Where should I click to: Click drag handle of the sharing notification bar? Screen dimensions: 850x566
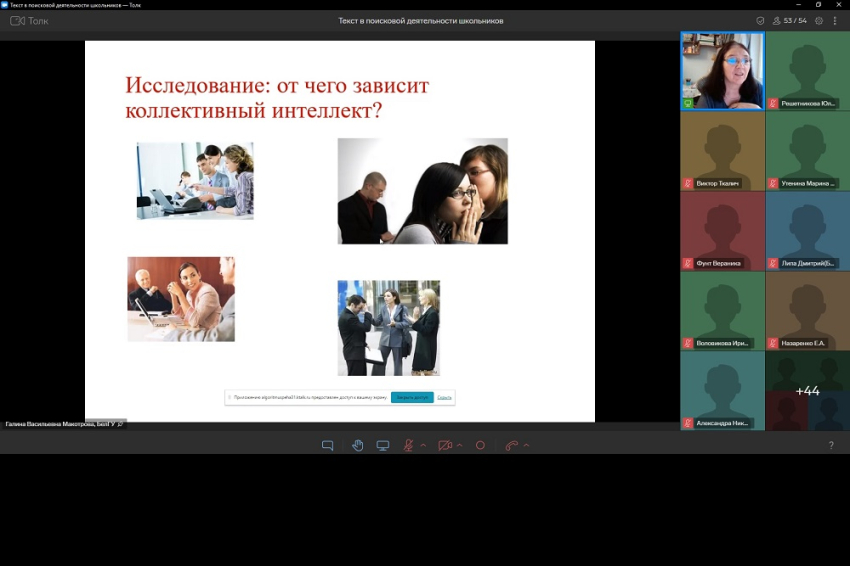(x=229, y=397)
